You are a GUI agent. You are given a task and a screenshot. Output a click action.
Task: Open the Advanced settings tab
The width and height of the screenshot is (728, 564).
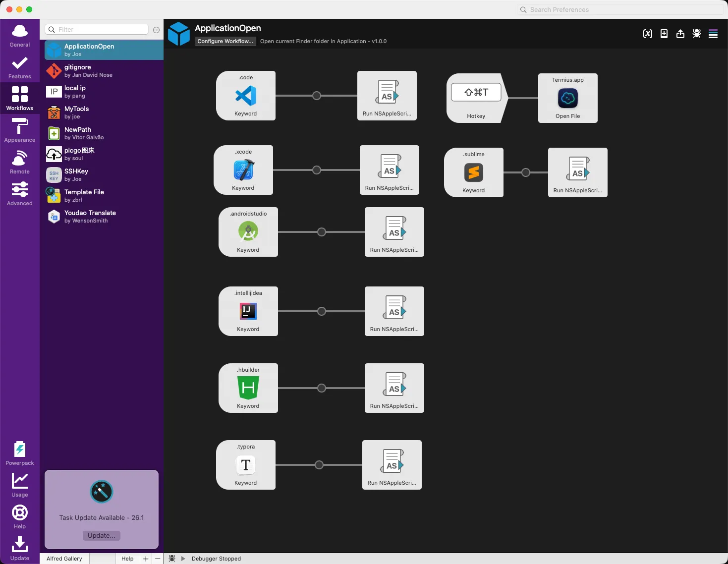pos(20,194)
